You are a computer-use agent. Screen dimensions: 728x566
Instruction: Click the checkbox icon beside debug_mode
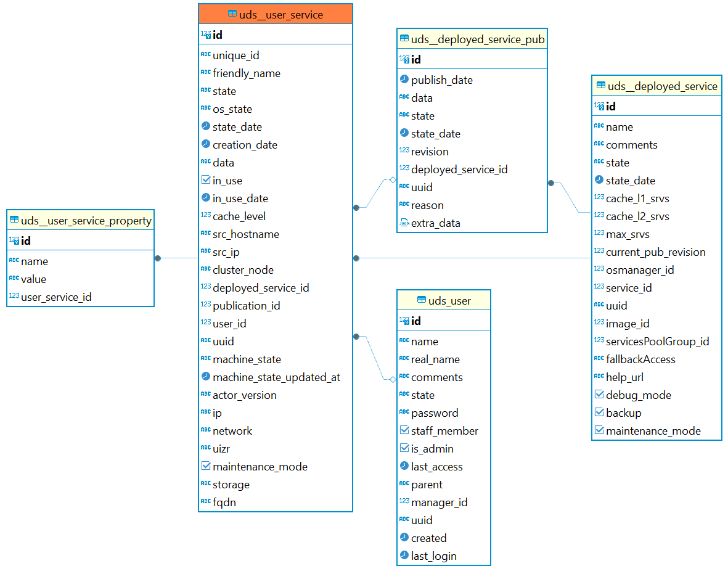point(599,395)
